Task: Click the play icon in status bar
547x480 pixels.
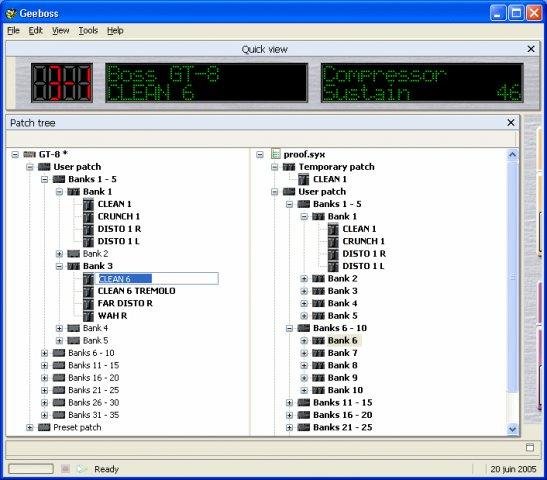Action: 81,469
